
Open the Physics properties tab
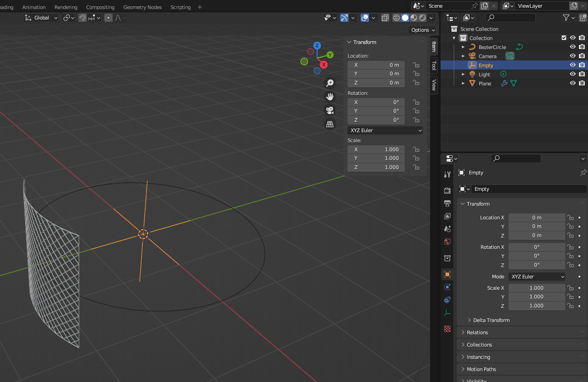pyautogui.click(x=447, y=287)
